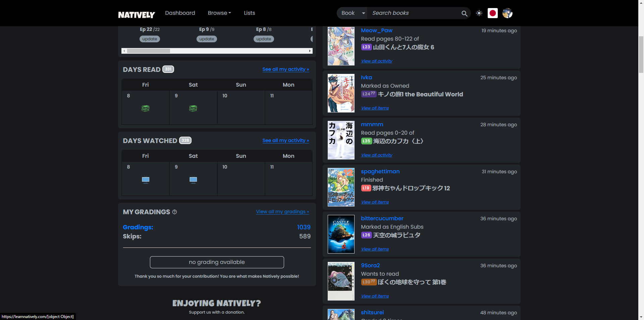Click Saturday's green book stack icon
The image size is (644, 320).
click(193, 108)
